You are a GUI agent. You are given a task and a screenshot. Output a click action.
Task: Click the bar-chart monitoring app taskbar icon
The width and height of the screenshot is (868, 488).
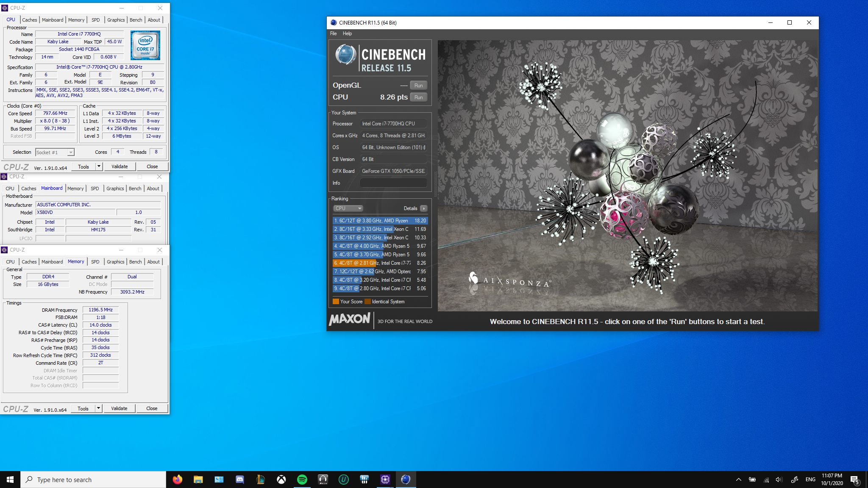(x=364, y=480)
